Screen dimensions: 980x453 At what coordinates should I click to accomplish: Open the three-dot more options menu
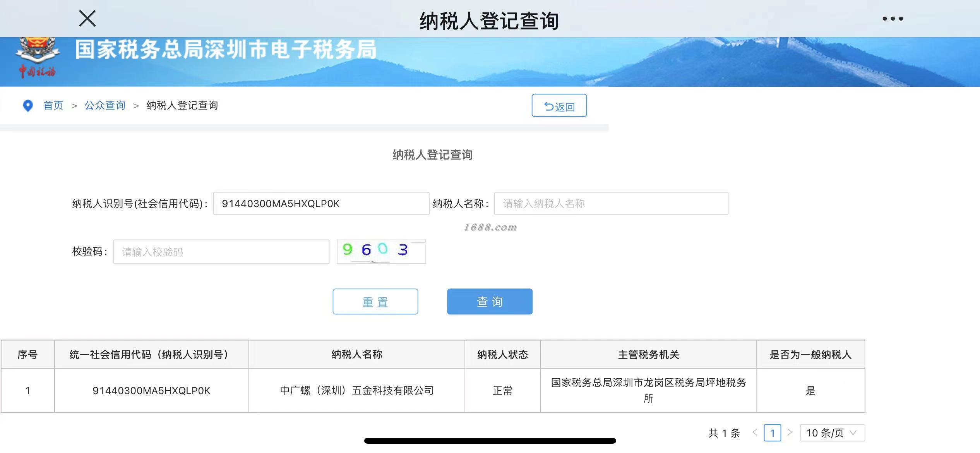pos(893,19)
